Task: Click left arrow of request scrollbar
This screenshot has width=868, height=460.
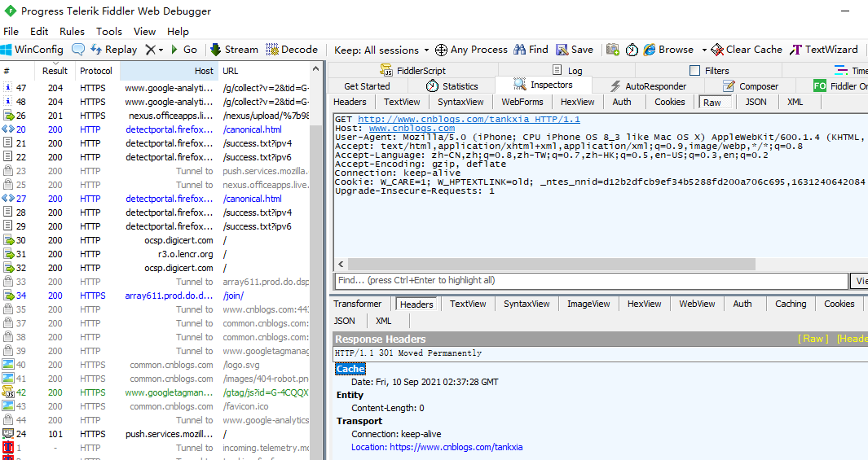Action: point(341,264)
